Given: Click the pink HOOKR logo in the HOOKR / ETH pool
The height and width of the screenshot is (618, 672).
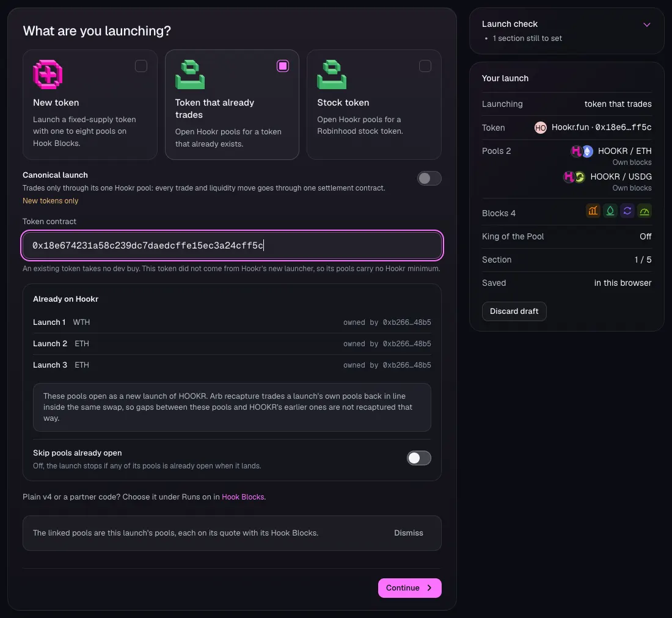Looking at the screenshot, I should coord(577,151).
